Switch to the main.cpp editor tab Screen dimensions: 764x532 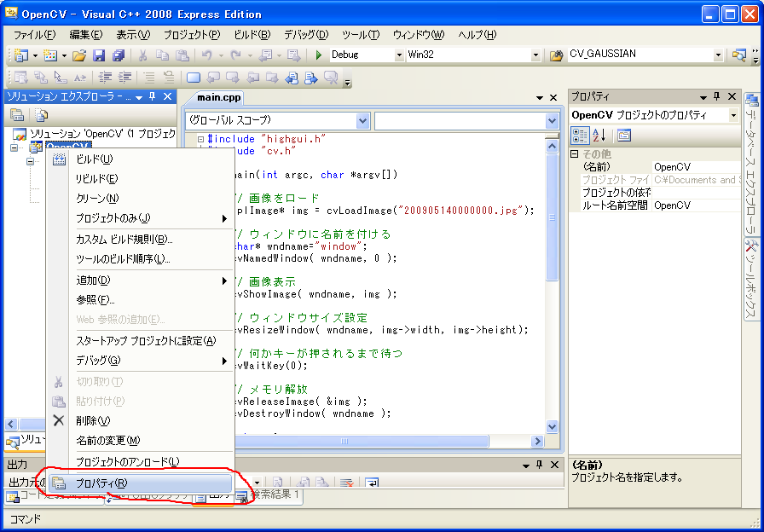219,97
